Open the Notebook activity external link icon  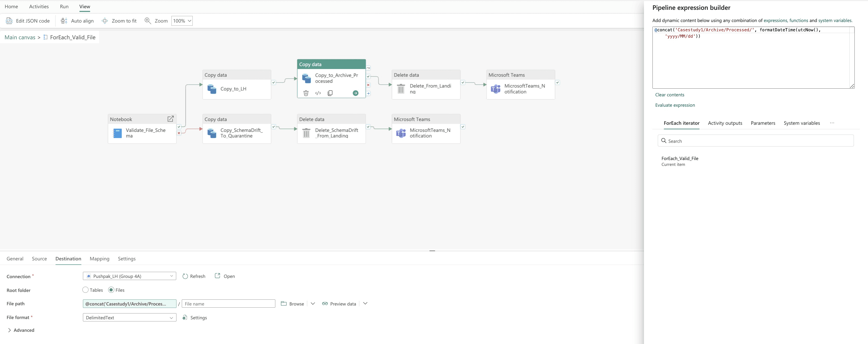(x=171, y=119)
